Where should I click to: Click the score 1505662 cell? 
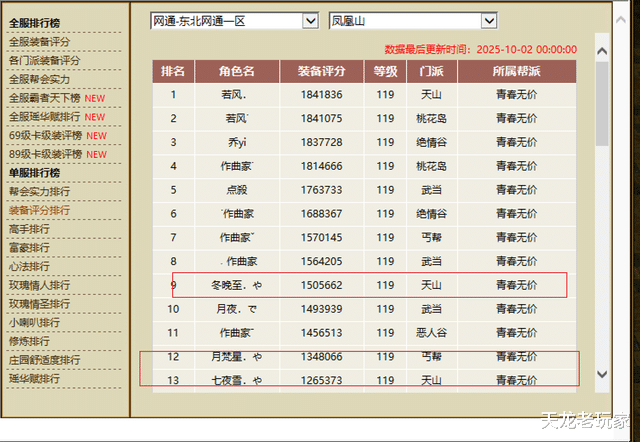pos(322,285)
